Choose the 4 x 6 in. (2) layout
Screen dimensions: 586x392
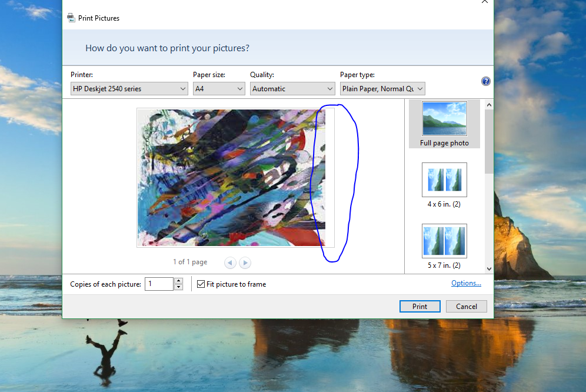click(444, 185)
